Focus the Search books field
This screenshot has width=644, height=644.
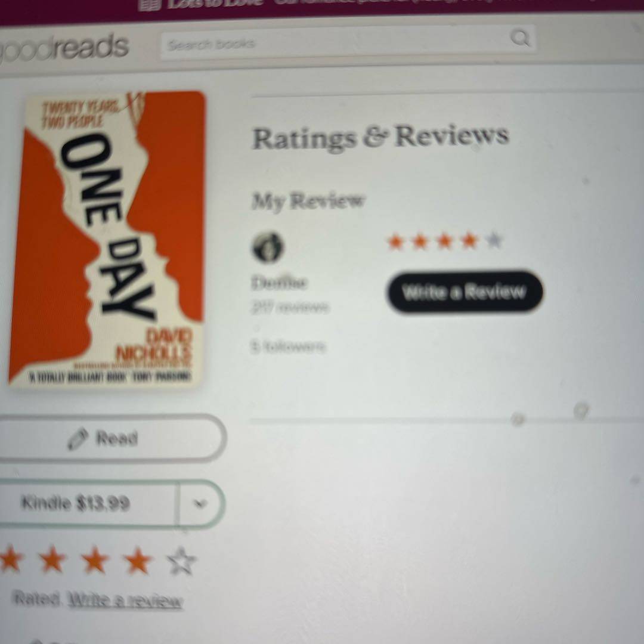(x=335, y=42)
